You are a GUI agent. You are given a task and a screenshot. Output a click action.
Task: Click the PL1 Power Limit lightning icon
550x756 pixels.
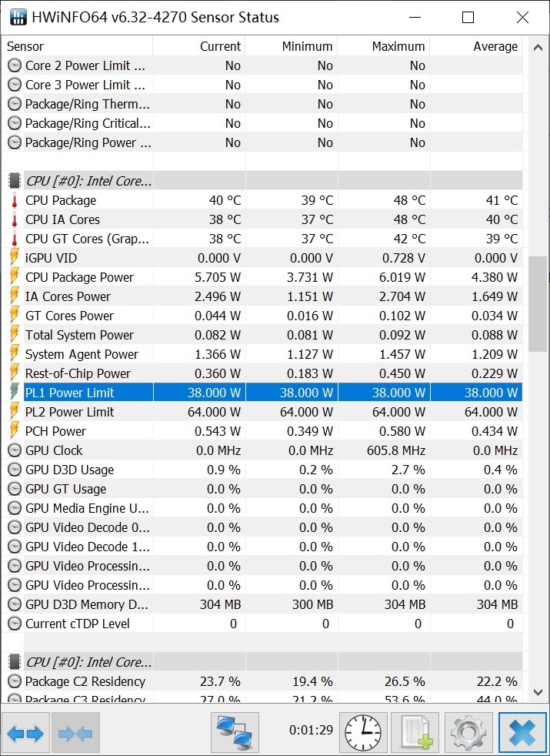click(x=14, y=393)
